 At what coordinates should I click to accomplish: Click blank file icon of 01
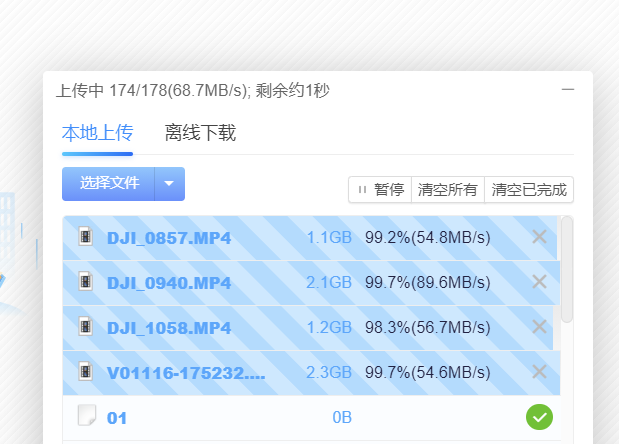pyautogui.click(x=87, y=415)
